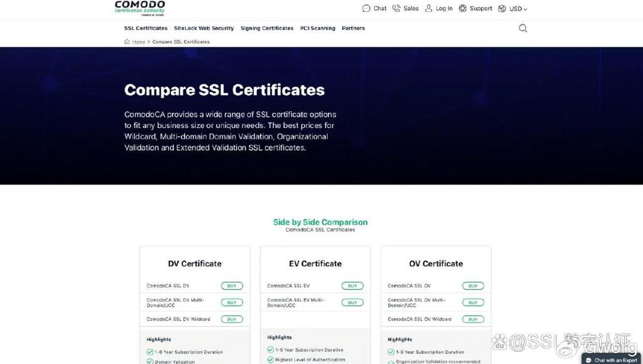643x364 pixels.
Task: Open SiteLock Web Security menu
Action: 204,28
